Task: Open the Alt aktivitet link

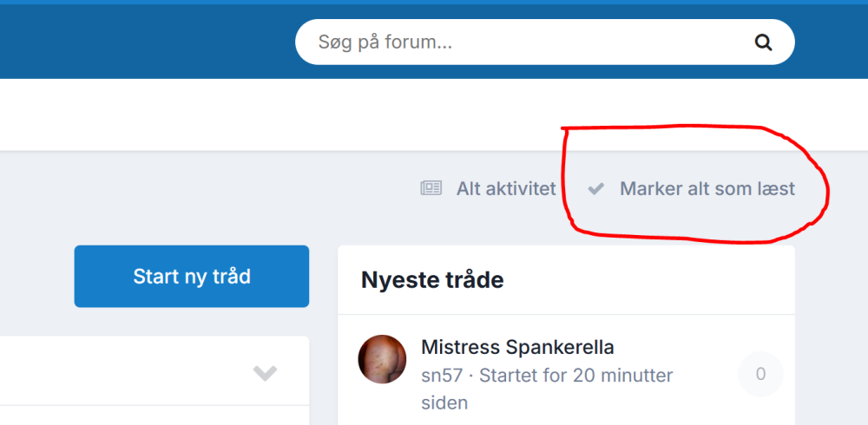Action: click(x=505, y=189)
